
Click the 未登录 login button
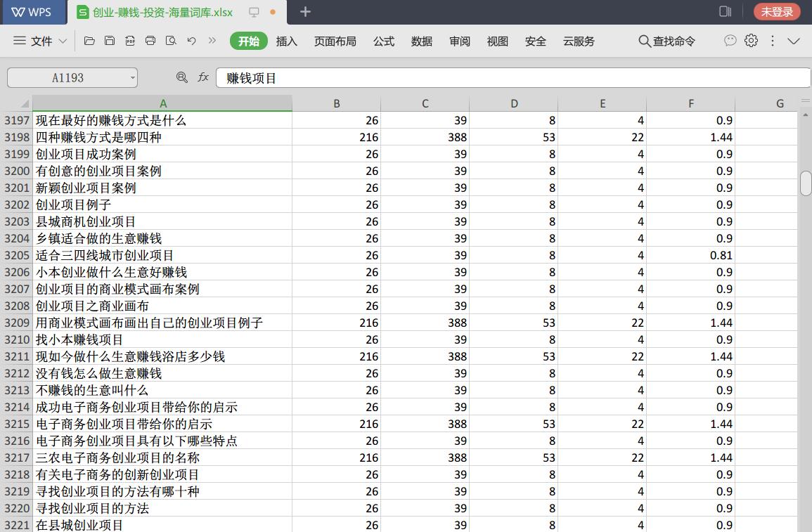776,11
